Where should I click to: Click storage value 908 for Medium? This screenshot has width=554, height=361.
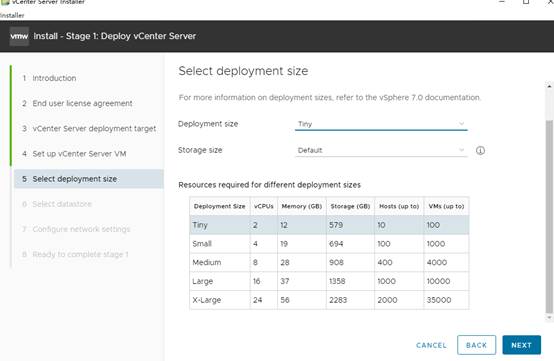(336, 262)
